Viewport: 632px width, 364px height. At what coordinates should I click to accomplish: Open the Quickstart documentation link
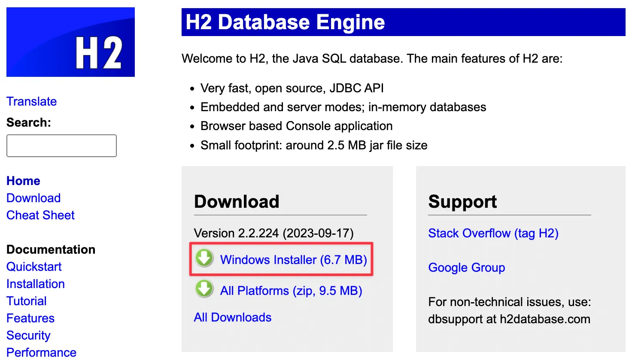click(34, 267)
